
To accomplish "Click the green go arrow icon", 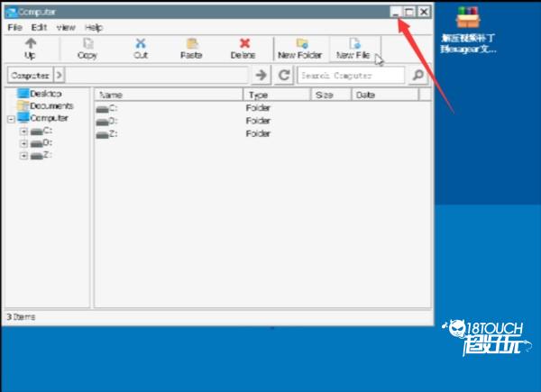I will tap(261, 76).
